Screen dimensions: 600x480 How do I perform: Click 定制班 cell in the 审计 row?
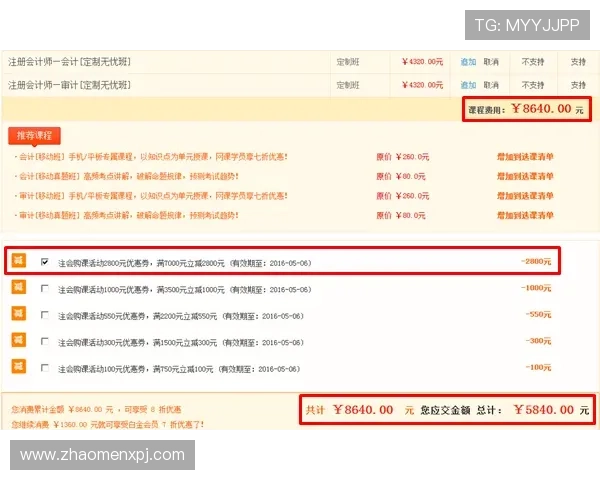tap(348, 85)
